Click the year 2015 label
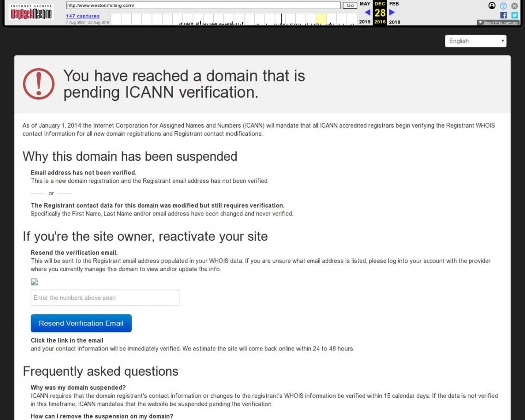525x420 pixels. click(365, 22)
